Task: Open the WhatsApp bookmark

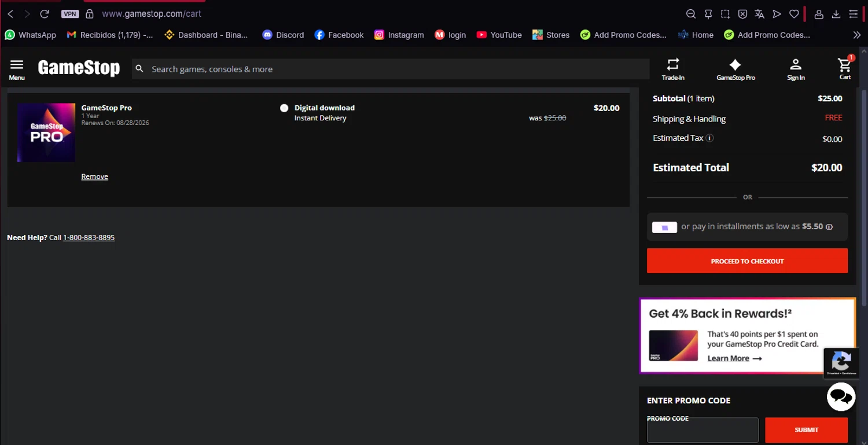Action: [31, 35]
